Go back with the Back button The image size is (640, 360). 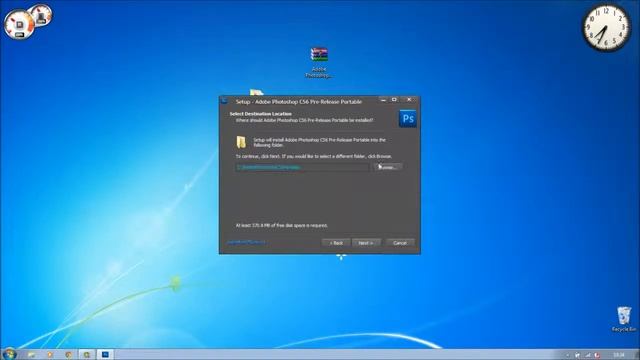pyautogui.click(x=336, y=243)
